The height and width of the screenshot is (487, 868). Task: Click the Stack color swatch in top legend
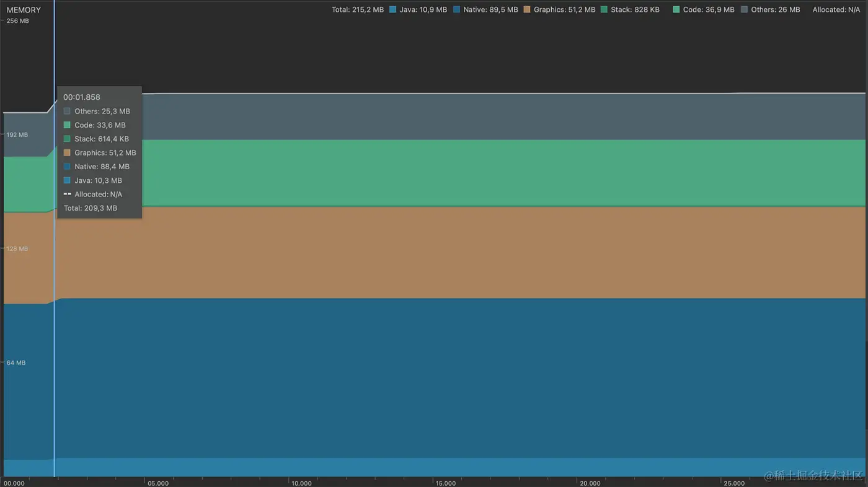click(604, 10)
